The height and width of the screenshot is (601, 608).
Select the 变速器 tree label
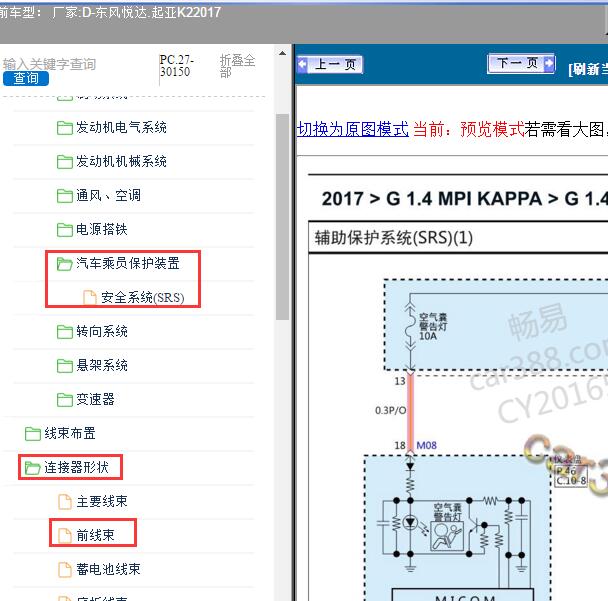tap(95, 399)
